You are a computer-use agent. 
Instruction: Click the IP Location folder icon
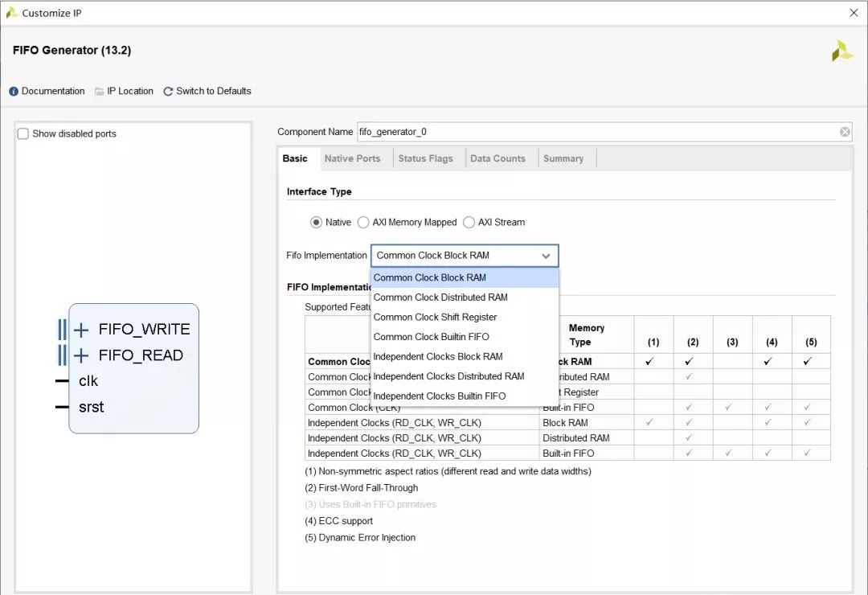pyautogui.click(x=100, y=92)
